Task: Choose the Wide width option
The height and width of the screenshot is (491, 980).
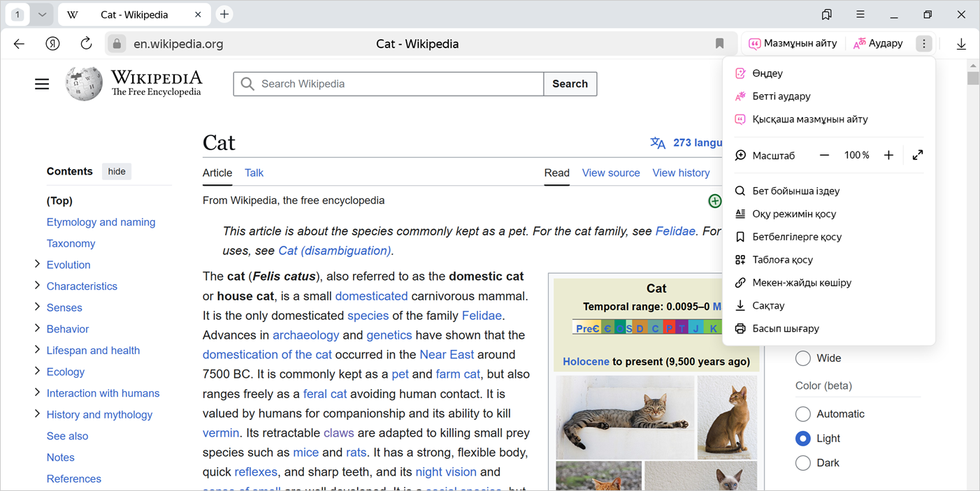Action: click(802, 358)
